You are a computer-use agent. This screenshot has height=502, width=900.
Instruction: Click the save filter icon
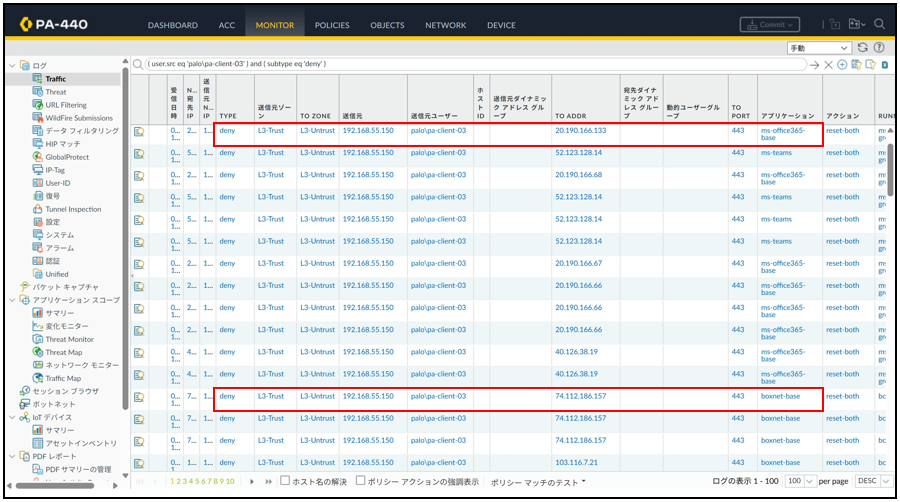click(856, 65)
